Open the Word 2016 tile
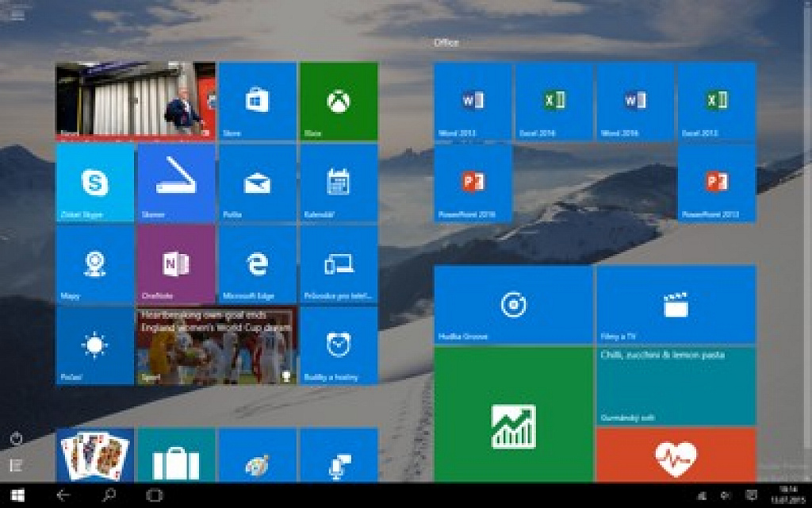Screen dimensions: 812x508 click(635, 101)
